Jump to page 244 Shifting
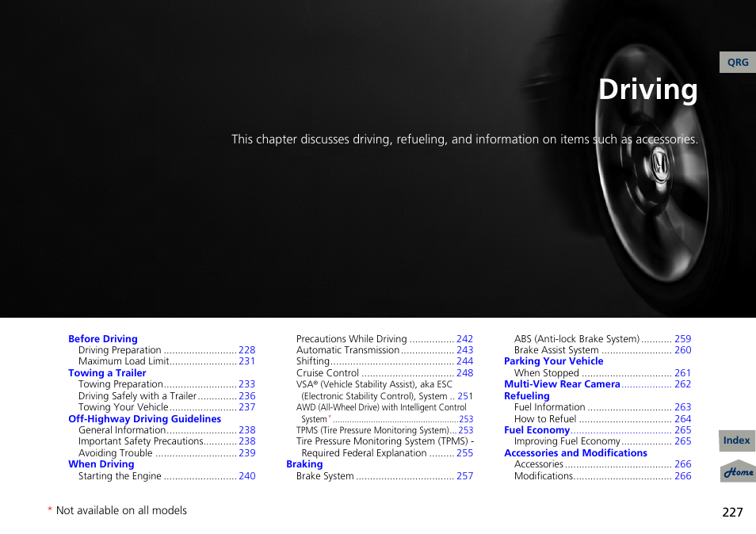The height and width of the screenshot is (534, 756). (x=465, y=361)
